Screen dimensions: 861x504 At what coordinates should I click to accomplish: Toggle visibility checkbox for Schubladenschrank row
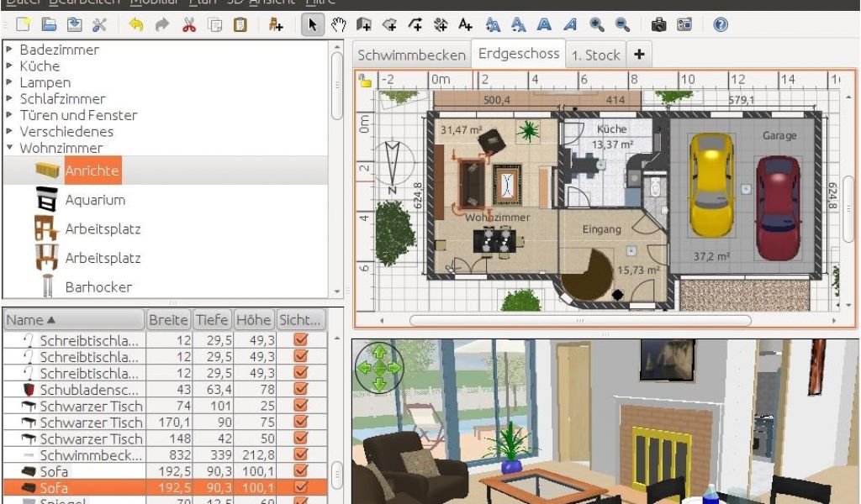tap(300, 390)
